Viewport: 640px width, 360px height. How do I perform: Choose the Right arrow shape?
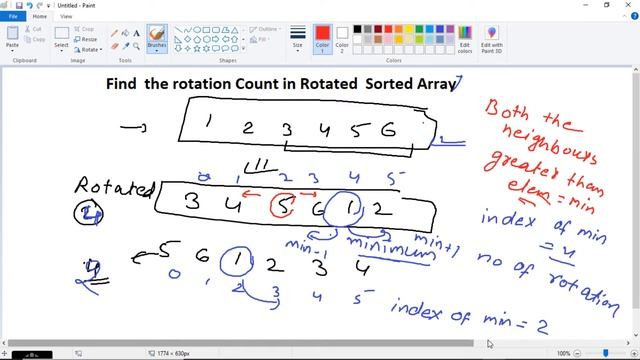point(216,39)
